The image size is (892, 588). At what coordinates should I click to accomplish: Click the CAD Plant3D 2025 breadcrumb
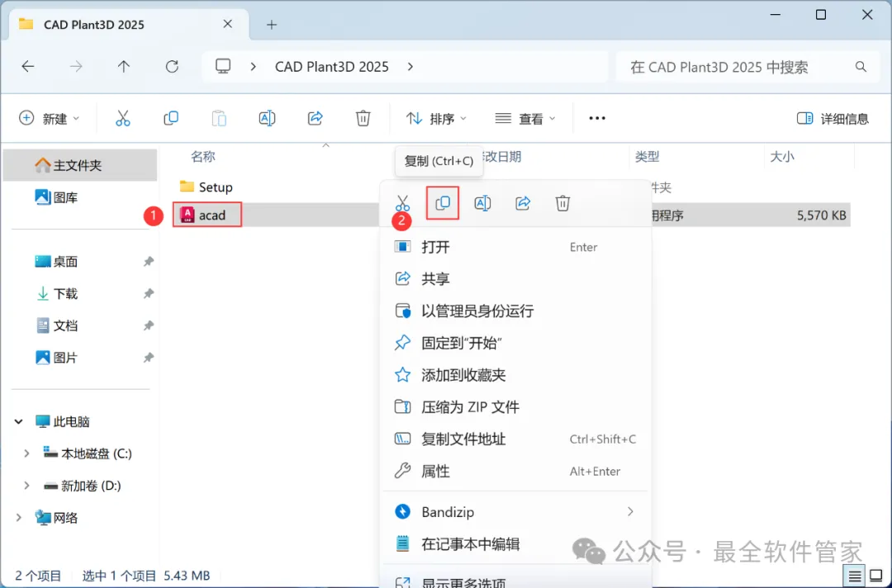pos(332,67)
